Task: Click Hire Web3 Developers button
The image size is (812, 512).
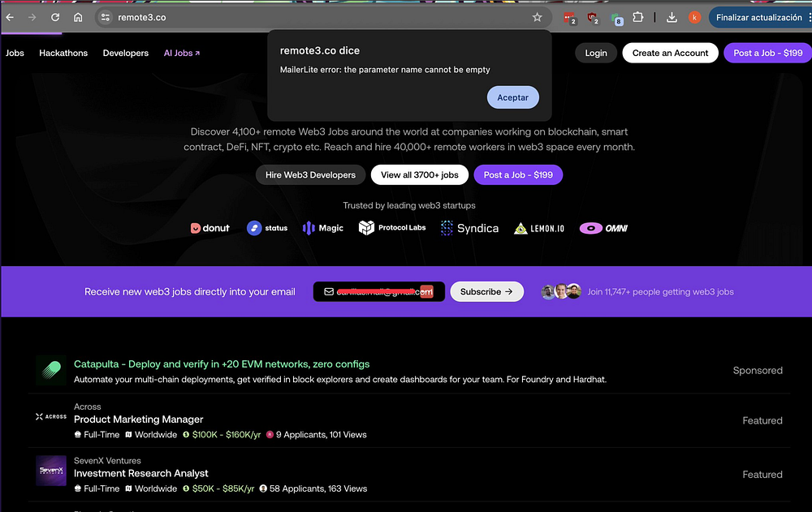Action: point(310,175)
